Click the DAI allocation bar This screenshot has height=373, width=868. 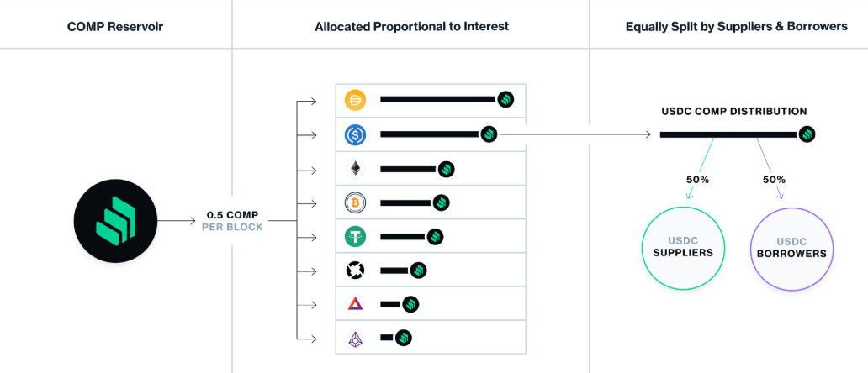(x=437, y=100)
